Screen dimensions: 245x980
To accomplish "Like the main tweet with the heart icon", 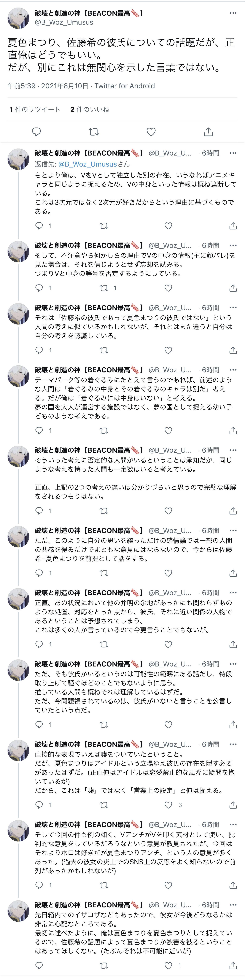I will click(x=151, y=132).
